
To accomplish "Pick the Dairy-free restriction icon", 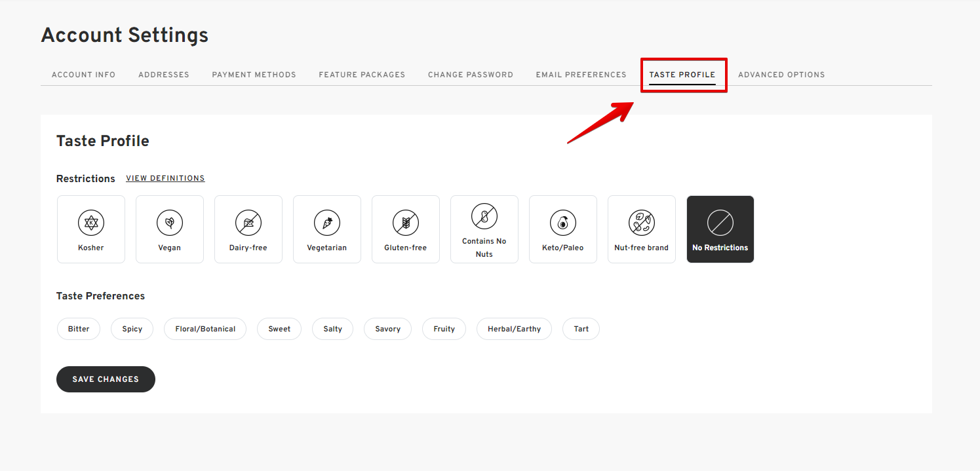I will point(248,223).
